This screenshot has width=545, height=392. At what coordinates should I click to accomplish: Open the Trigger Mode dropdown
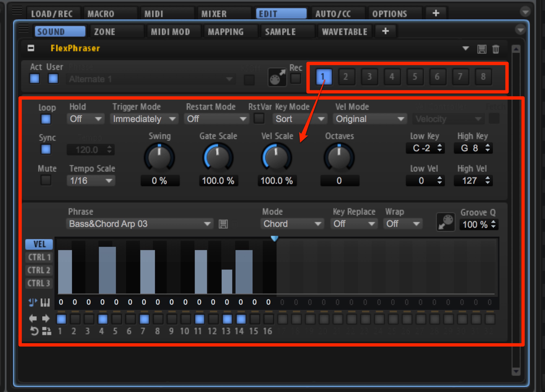click(144, 119)
